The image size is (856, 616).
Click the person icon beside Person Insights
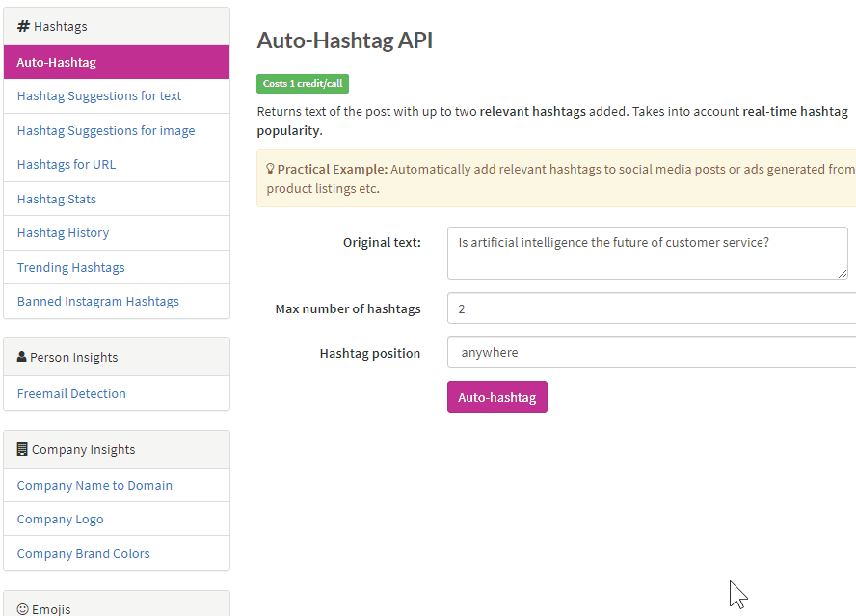point(22,357)
